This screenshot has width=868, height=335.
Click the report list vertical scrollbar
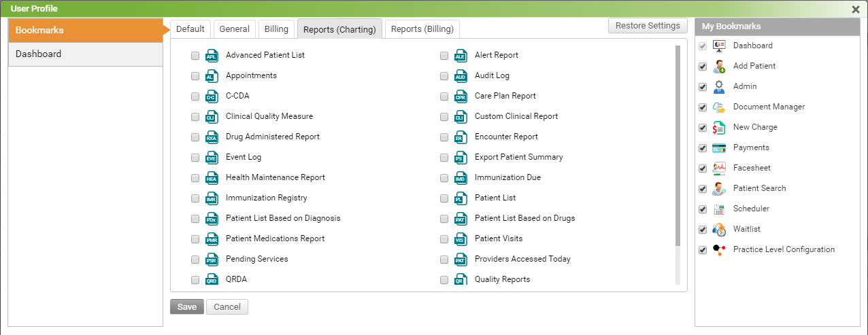[678, 145]
